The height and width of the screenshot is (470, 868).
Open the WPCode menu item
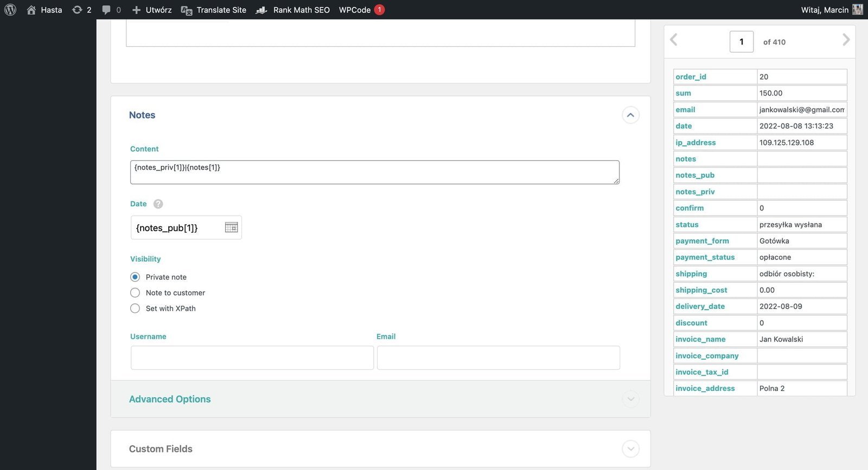pos(355,10)
